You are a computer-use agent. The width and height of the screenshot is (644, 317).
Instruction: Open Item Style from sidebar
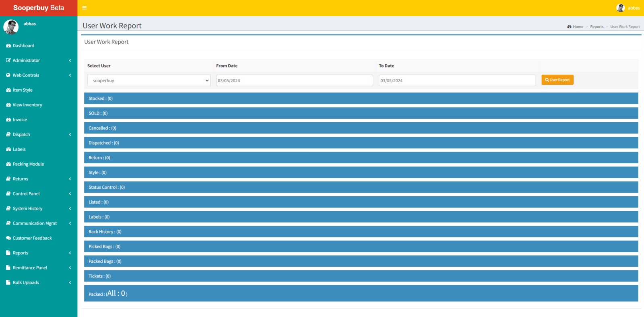23,90
